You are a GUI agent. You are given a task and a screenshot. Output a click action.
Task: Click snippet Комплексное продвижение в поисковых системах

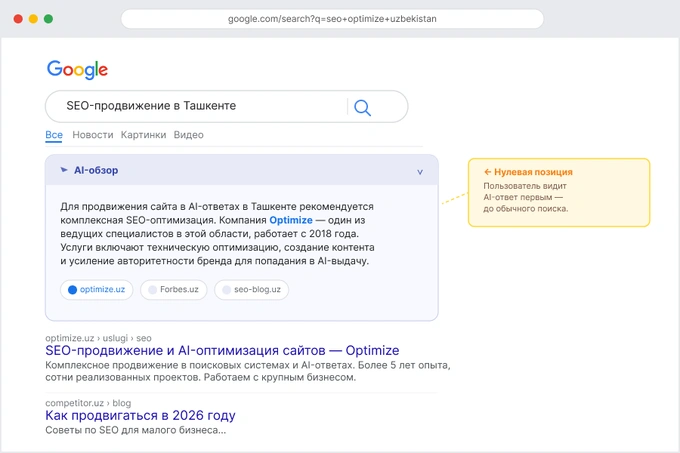pos(247,372)
